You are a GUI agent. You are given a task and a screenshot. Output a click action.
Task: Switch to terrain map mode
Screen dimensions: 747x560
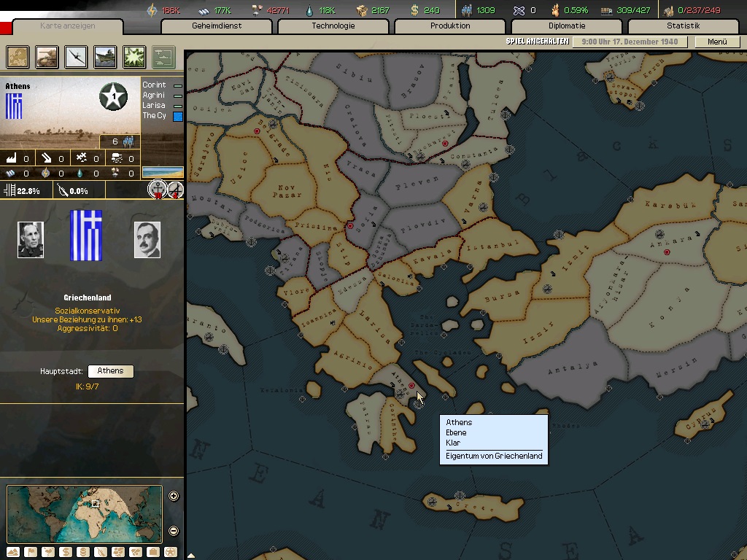(x=14, y=552)
